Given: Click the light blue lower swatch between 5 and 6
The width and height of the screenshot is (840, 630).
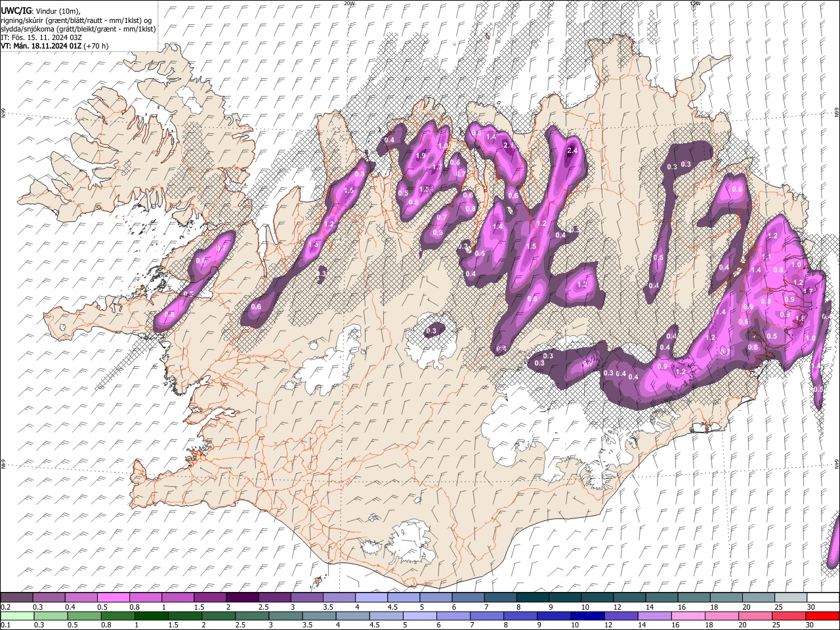Looking at the screenshot, I should [419, 616].
